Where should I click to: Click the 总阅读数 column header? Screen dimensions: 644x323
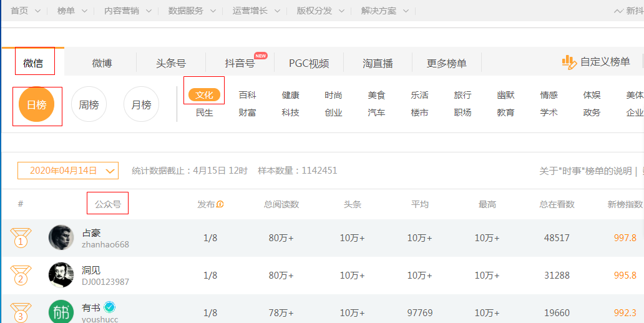coord(281,204)
